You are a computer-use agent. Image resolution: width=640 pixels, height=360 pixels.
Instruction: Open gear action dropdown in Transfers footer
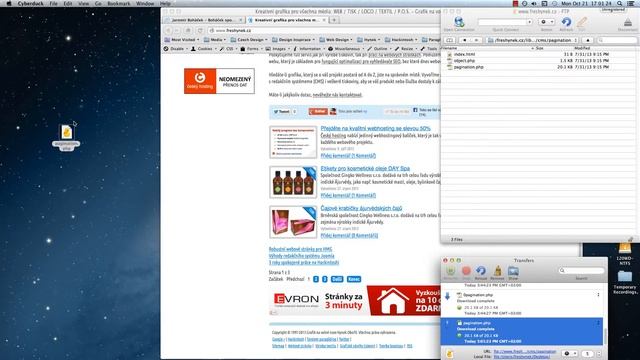click(570, 353)
